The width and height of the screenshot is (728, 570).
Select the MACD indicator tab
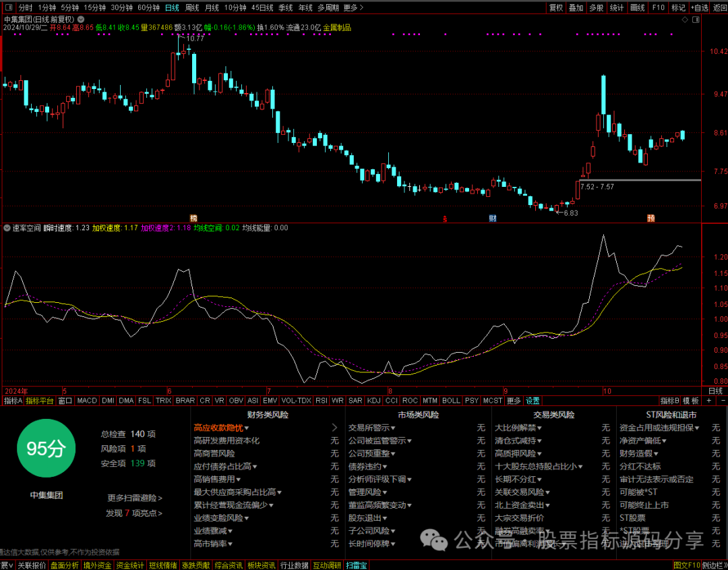click(87, 401)
